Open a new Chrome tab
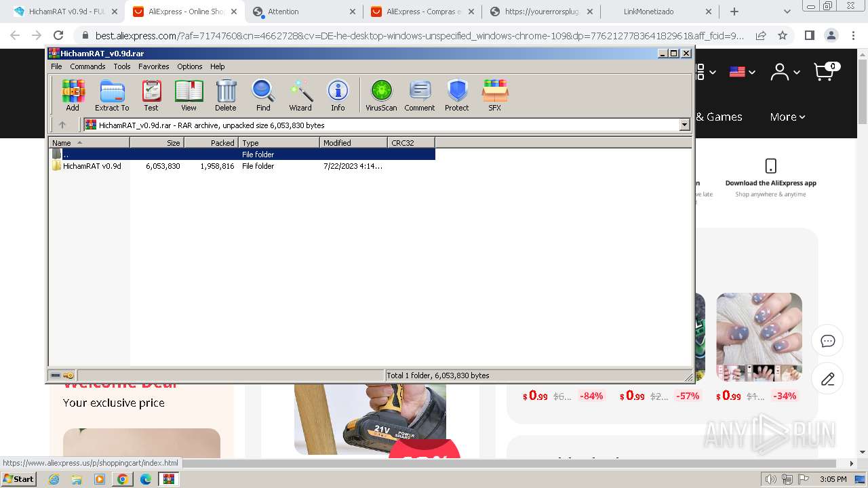Image resolution: width=868 pixels, height=488 pixels. point(734,12)
